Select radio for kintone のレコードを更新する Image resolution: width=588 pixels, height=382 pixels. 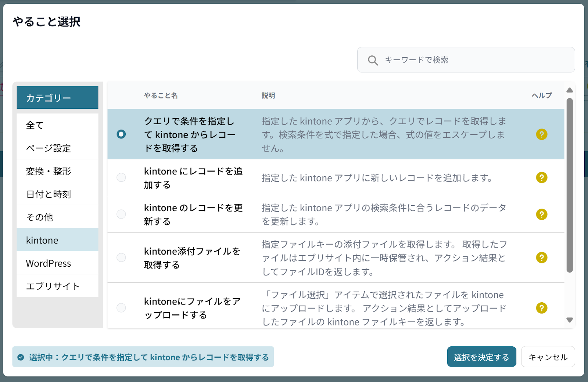(121, 215)
